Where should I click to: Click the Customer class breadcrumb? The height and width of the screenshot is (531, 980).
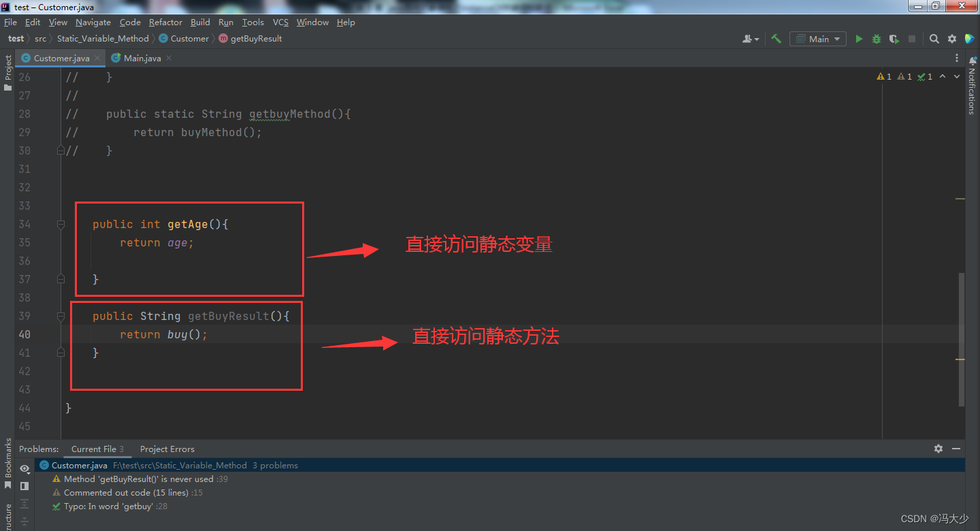click(x=184, y=39)
